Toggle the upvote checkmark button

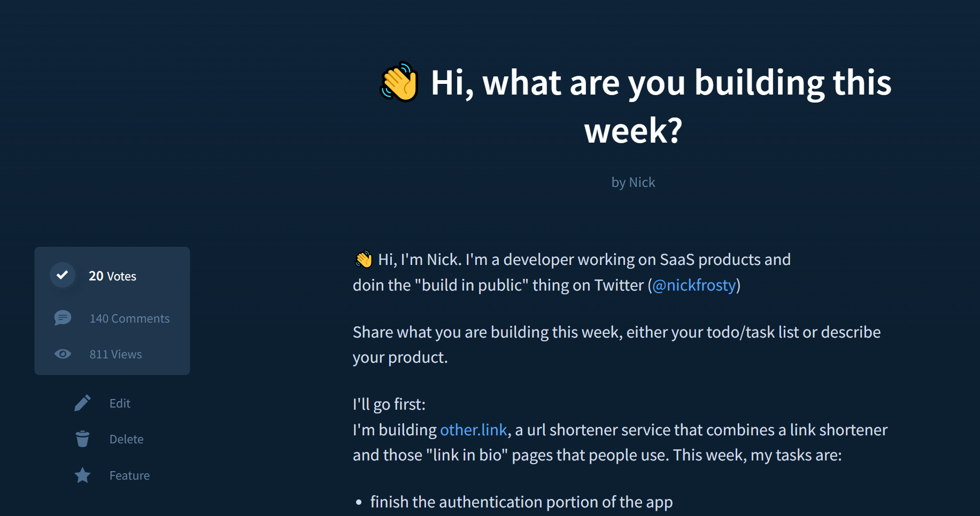[x=63, y=275]
